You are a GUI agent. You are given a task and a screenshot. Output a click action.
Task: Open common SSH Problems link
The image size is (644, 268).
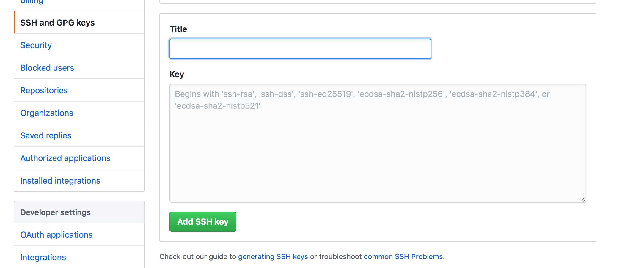[x=403, y=256]
